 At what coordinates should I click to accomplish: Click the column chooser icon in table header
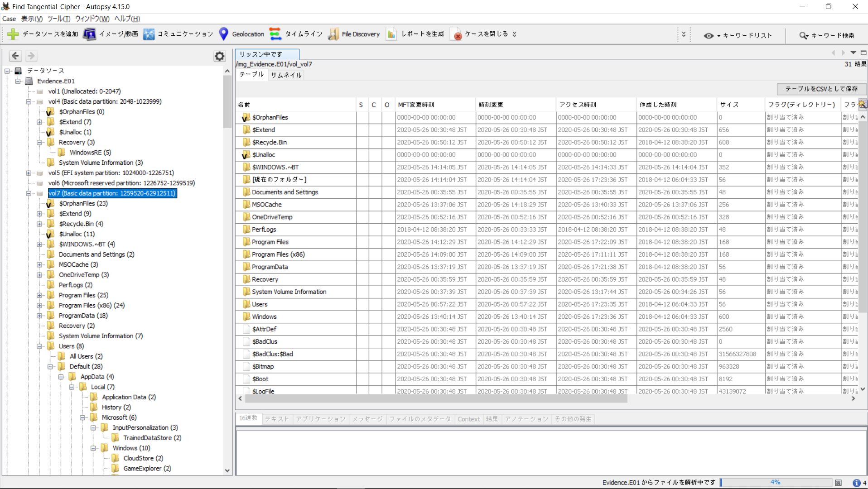tap(863, 104)
